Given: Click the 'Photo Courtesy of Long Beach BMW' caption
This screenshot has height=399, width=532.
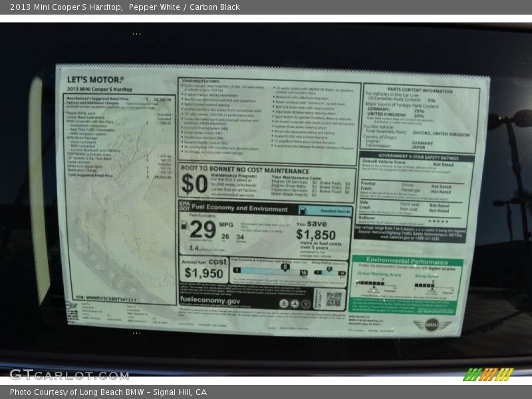Looking at the screenshot, I should (108, 392).
